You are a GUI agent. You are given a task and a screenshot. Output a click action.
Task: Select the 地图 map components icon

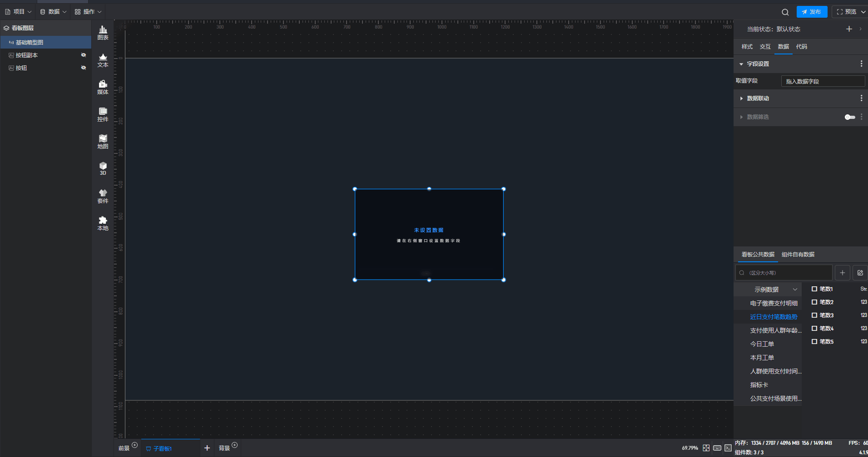[x=103, y=142]
